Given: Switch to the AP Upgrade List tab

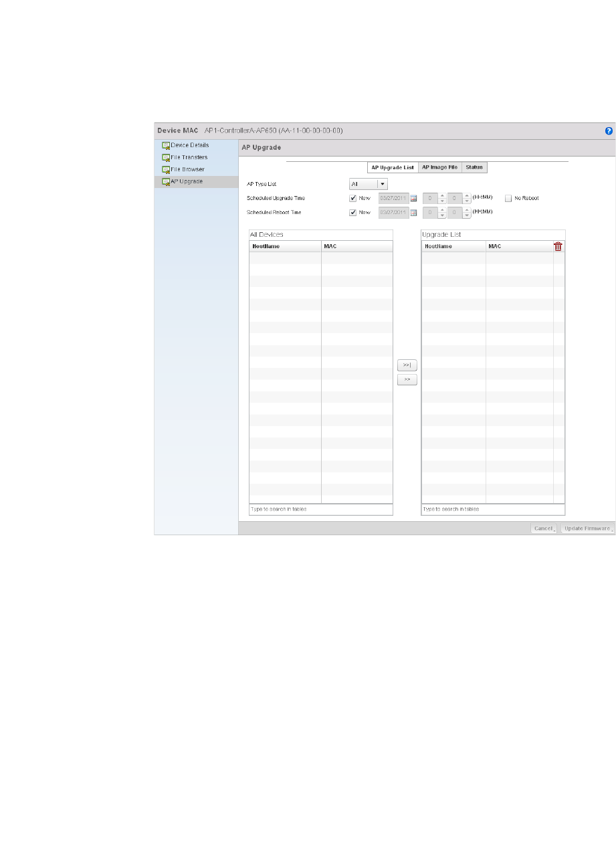Looking at the screenshot, I should coord(393,167).
